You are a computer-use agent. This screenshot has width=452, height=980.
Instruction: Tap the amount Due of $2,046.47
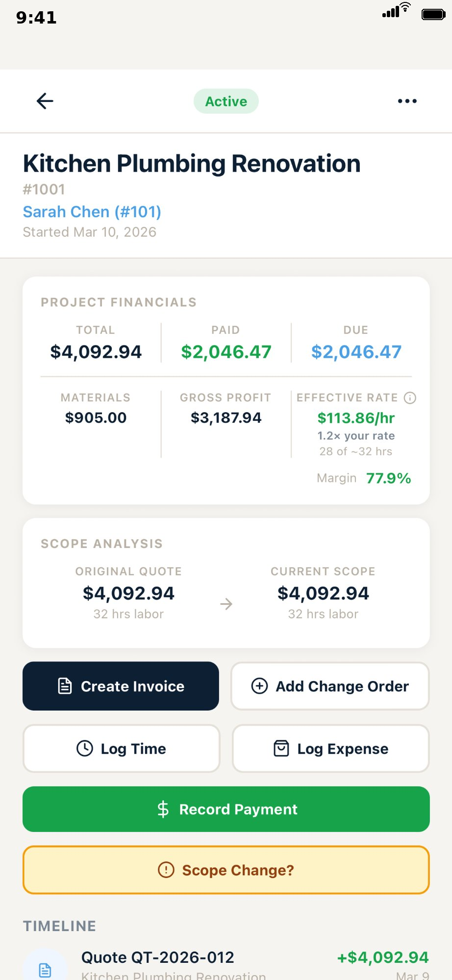356,351
